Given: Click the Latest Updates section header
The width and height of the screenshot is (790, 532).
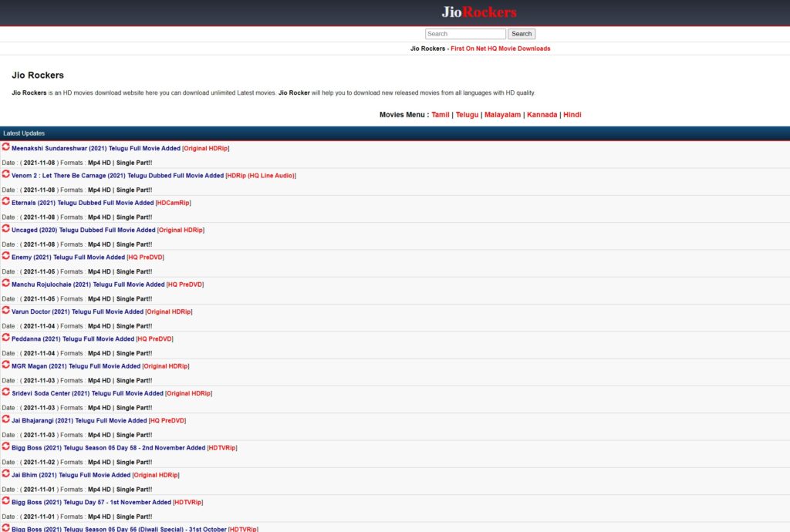Looking at the screenshot, I should click(x=395, y=133).
